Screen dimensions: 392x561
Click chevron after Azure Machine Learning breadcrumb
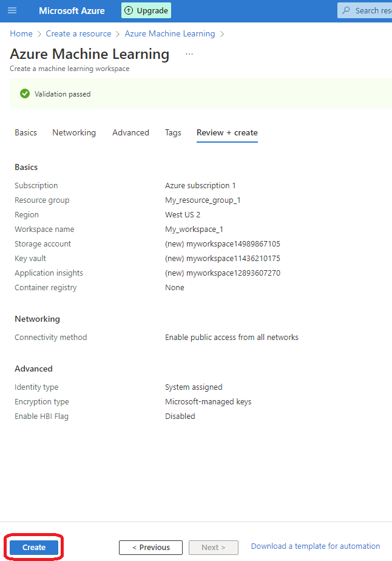point(222,34)
